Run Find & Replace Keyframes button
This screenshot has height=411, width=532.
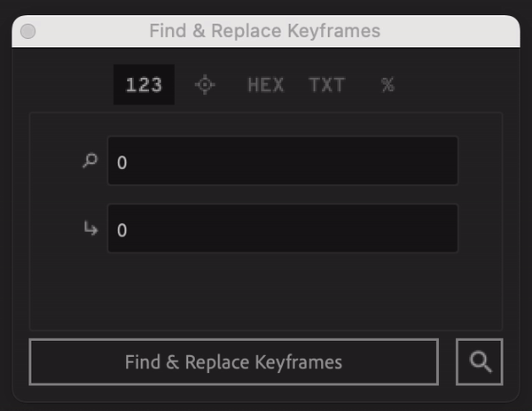(234, 362)
